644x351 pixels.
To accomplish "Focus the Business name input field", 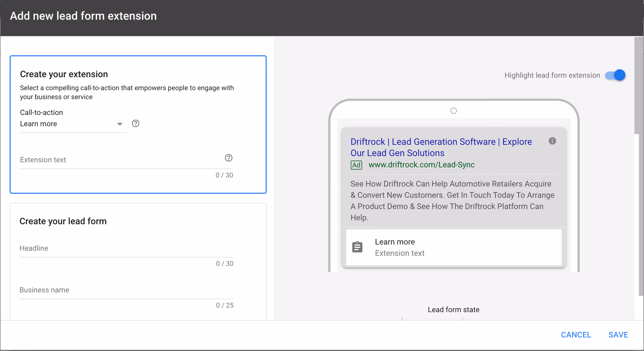I will point(126,290).
